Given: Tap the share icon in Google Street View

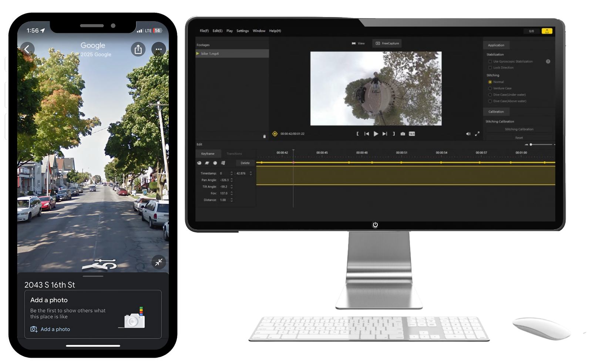Looking at the screenshot, I should 138,49.
